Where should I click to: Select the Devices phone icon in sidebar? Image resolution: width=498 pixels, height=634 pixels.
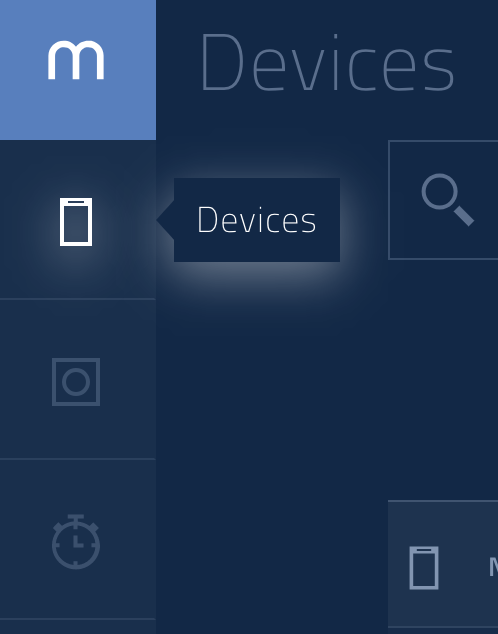tap(76, 222)
